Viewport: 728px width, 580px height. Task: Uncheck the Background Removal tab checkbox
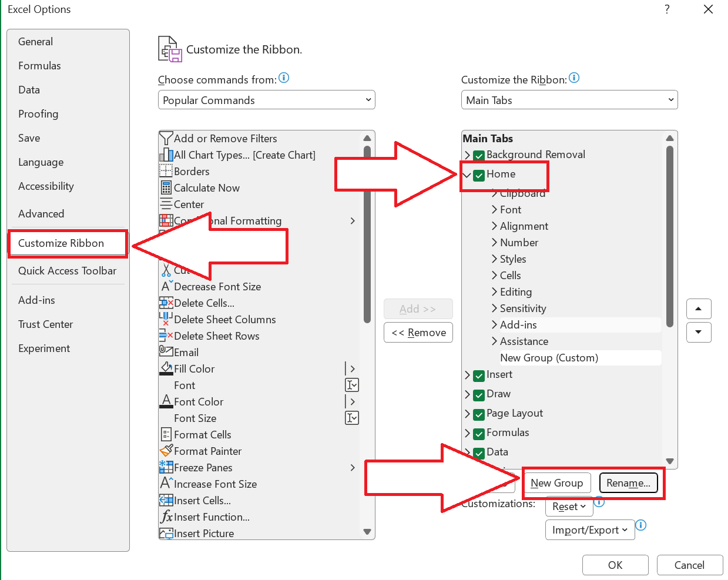click(479, 155)
